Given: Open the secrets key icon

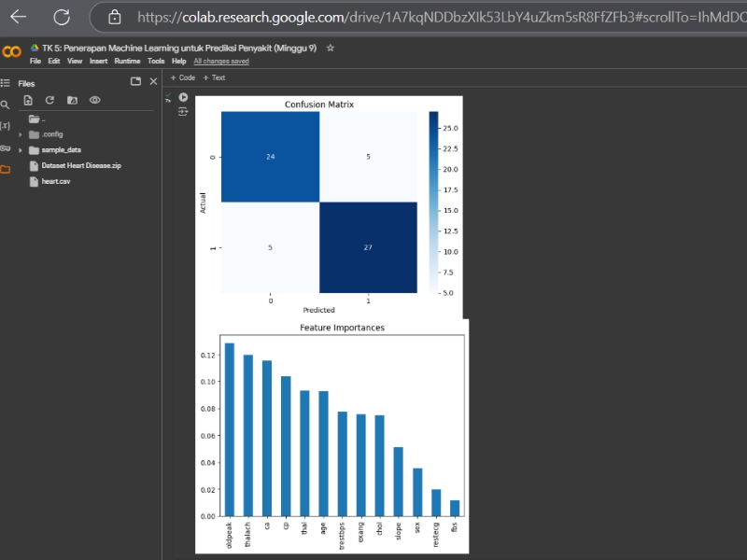Looking at the screenshot, I should coord(6,148).
